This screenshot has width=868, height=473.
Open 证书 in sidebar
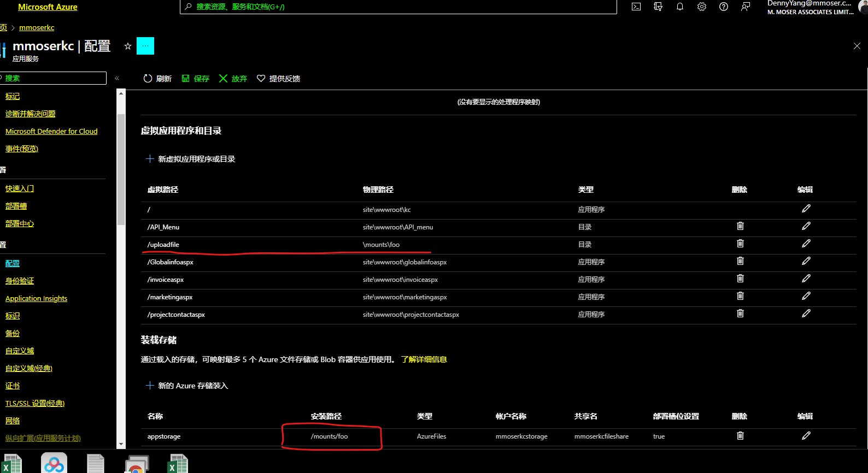(x=13, y=386)
